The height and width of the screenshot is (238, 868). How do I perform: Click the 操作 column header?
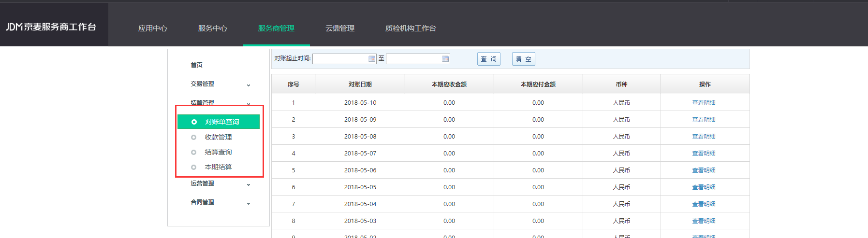point(705,84)
